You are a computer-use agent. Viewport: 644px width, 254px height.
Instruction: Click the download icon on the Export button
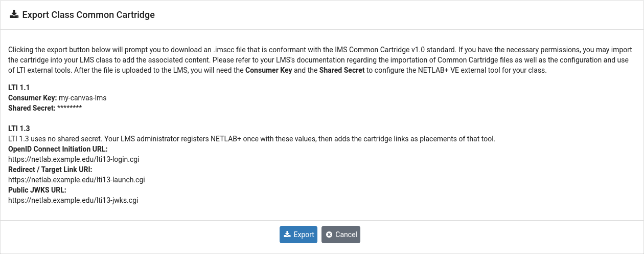click(287, 235)
